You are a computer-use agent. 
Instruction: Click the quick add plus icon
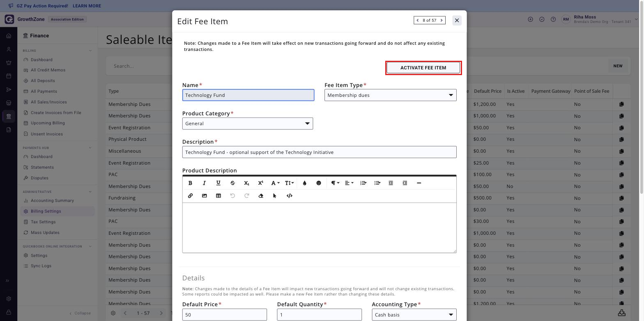(x=530, y=19)
